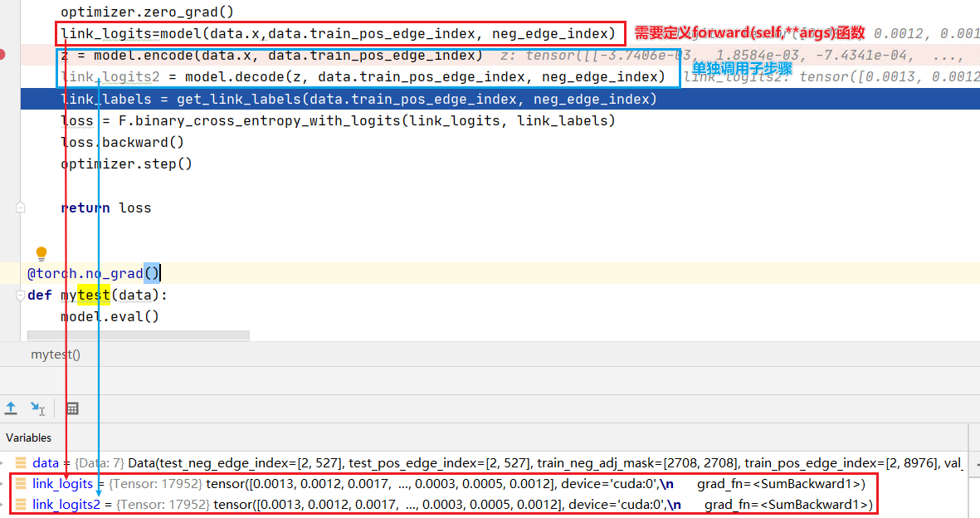Toggle the red breakpoint on model.encode line

(2, 55)
